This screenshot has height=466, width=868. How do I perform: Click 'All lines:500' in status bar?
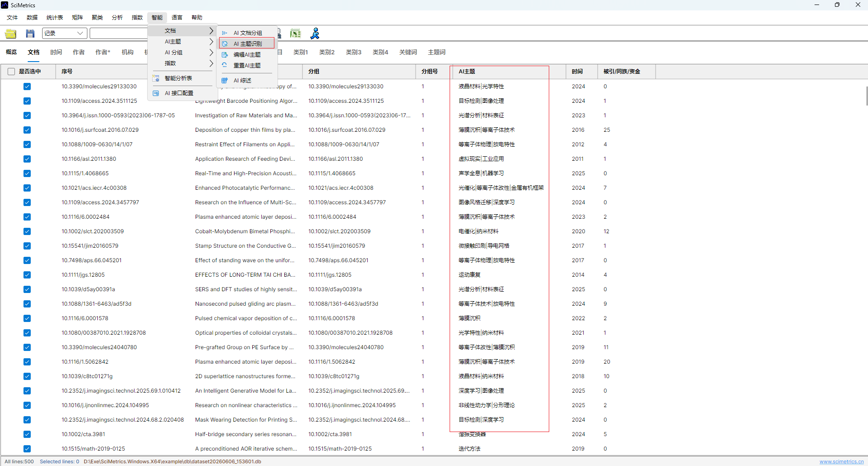pos(19,462)
